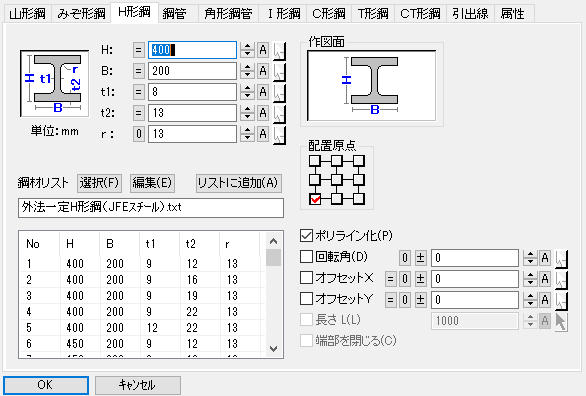Open the 山形鋼 tab
This screenshot has width=586, height=396.
(27, 14)
